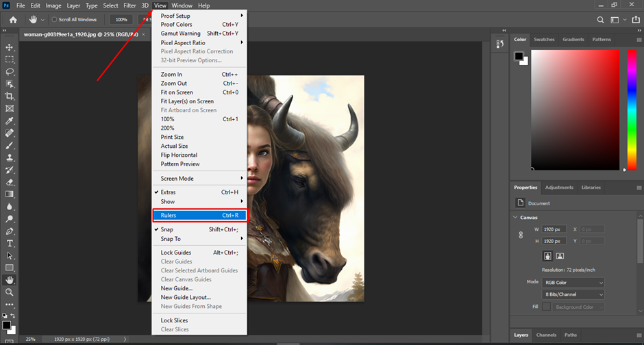Select the Object Selection tool
The image size is (644, 345).
10,84
